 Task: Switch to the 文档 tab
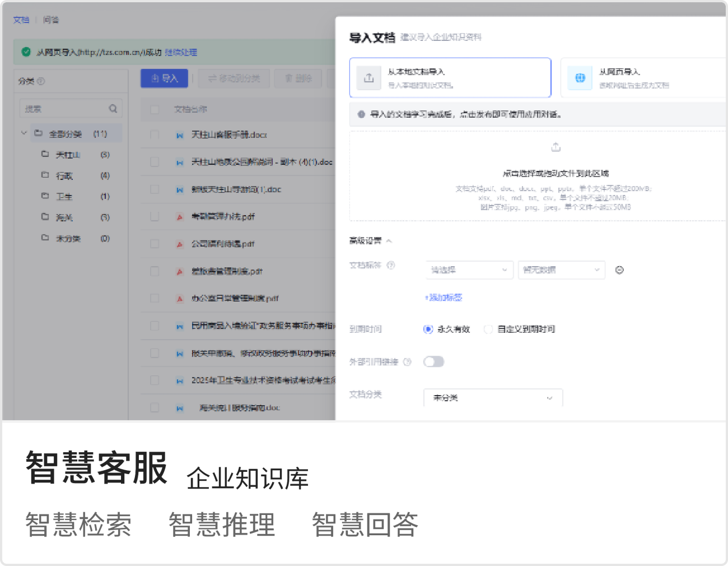coord(21,20)
